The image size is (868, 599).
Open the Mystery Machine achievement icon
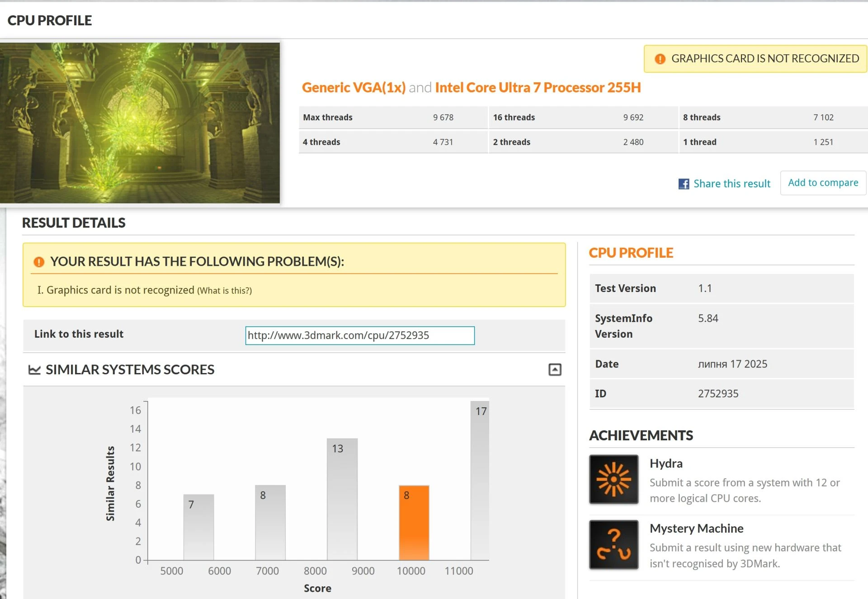[613, 544]
